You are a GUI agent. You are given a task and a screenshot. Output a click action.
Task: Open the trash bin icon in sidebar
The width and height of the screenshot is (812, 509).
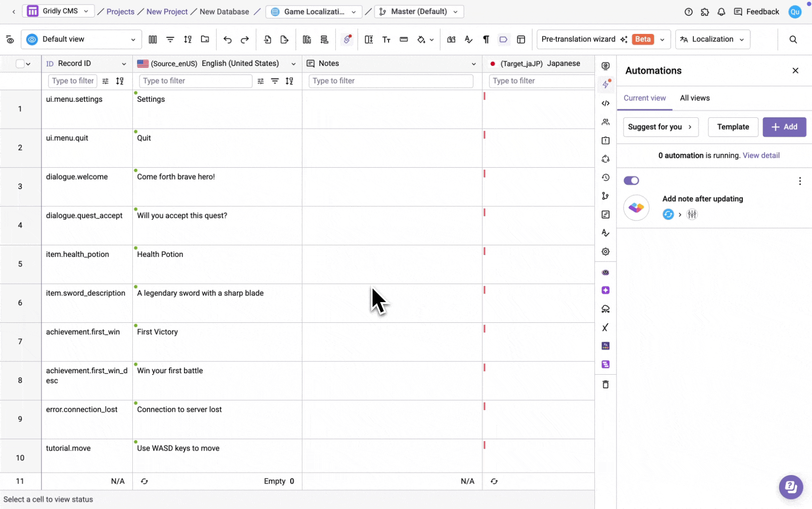click(606, 385)
